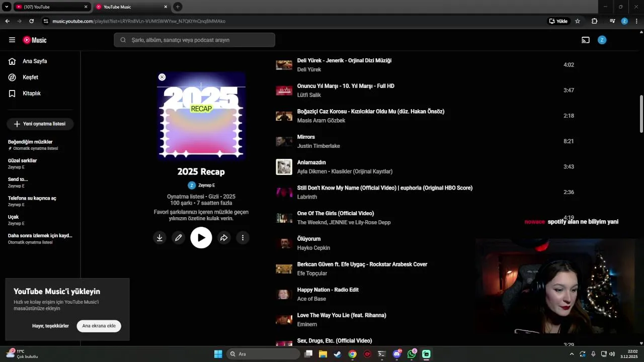Image resolution: width=644 pixels, height=362 pixels.
Task: Open Chrome three-dot menu
Action: (636, 21)
